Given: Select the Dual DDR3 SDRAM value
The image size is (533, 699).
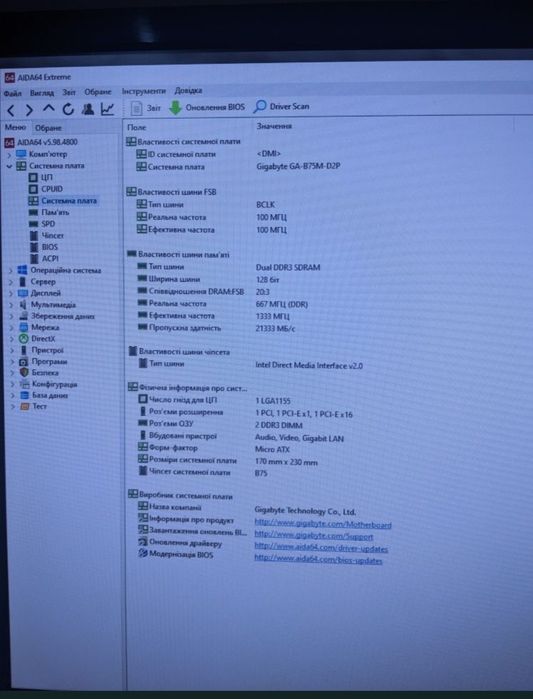Looking at the screenshot, I should (288, 267).
